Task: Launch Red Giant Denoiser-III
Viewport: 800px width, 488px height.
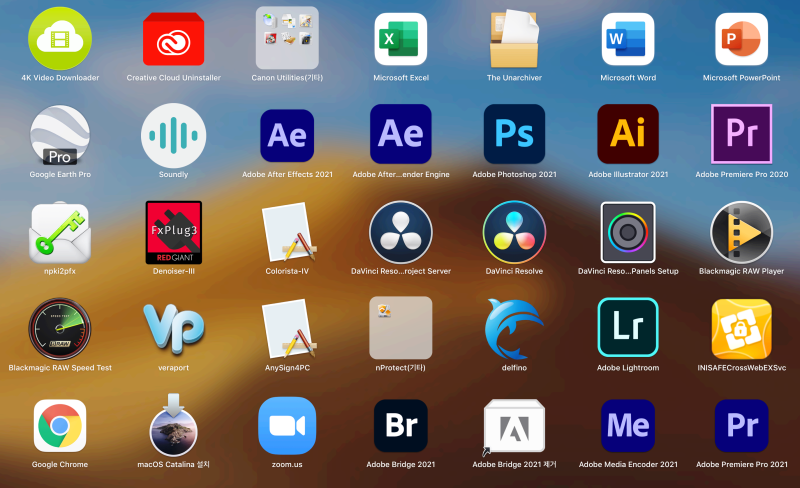Action: (x=173, y=232)
